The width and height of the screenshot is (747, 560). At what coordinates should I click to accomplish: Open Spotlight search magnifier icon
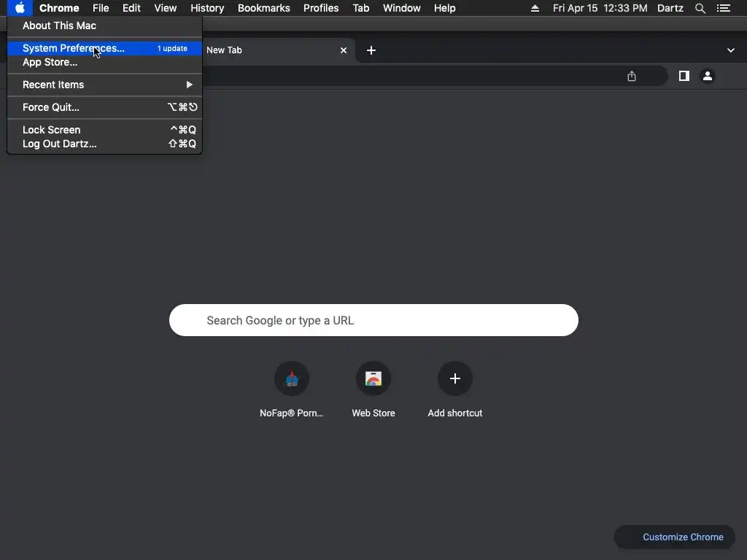click(x=700, y=8)
